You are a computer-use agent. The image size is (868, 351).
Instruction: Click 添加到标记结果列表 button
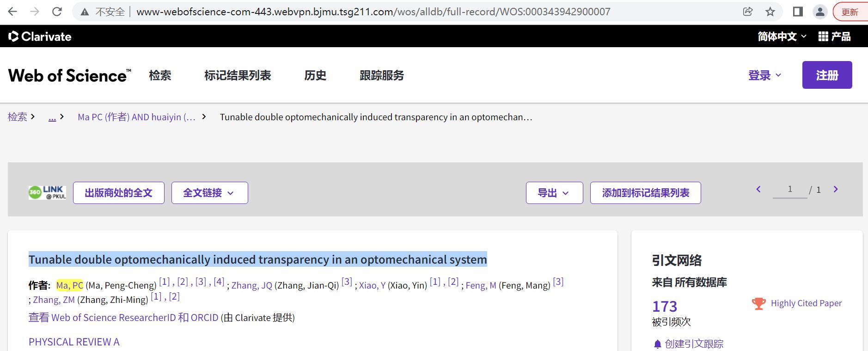[645, 193]
